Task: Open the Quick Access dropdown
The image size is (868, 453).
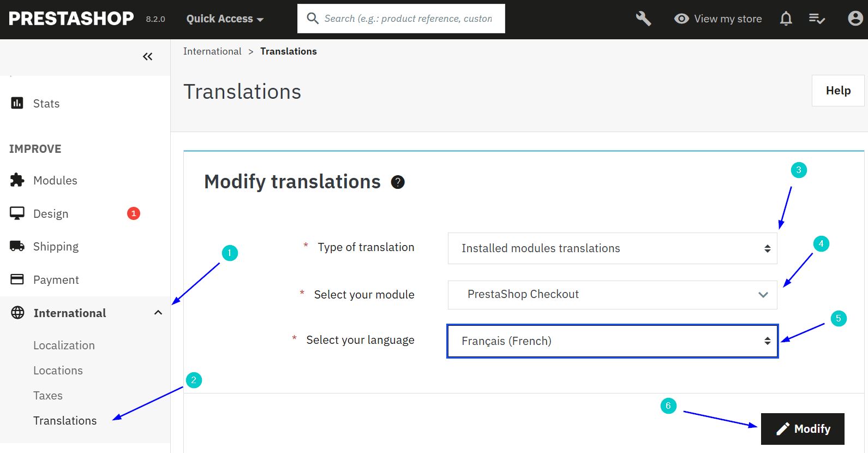Action: tap(225, 19)
